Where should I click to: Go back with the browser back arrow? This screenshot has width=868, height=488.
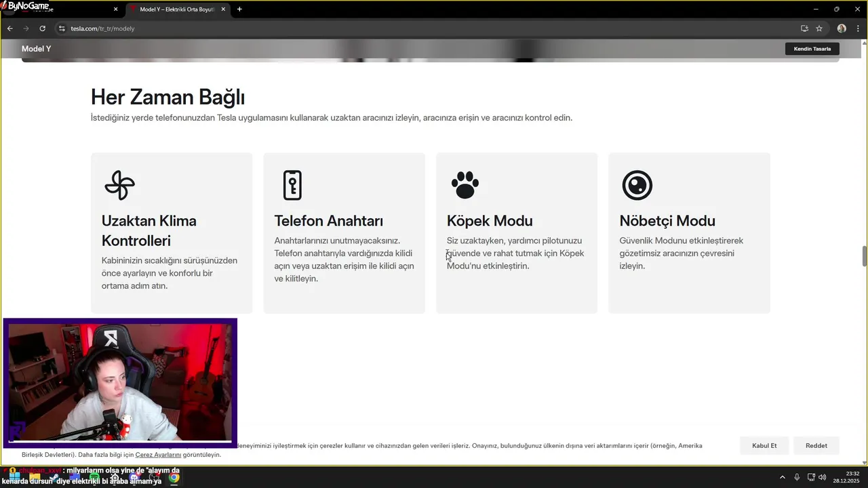click(x=9, y=28)
